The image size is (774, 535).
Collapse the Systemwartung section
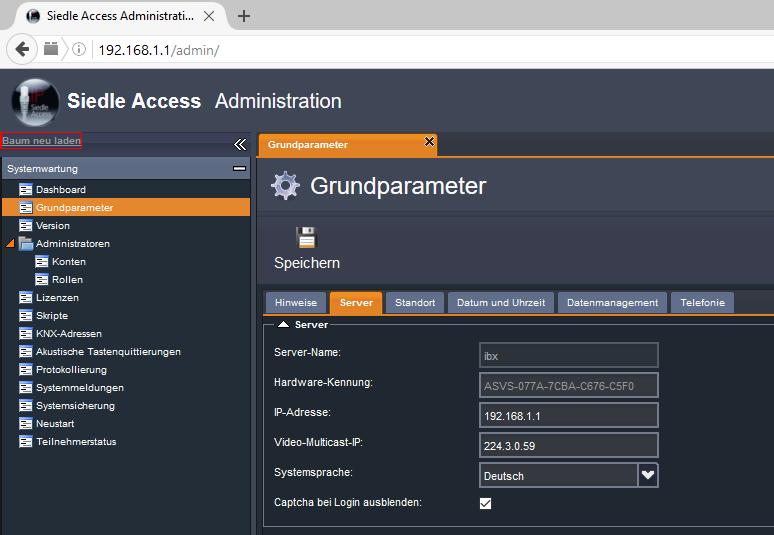point(239,169)
